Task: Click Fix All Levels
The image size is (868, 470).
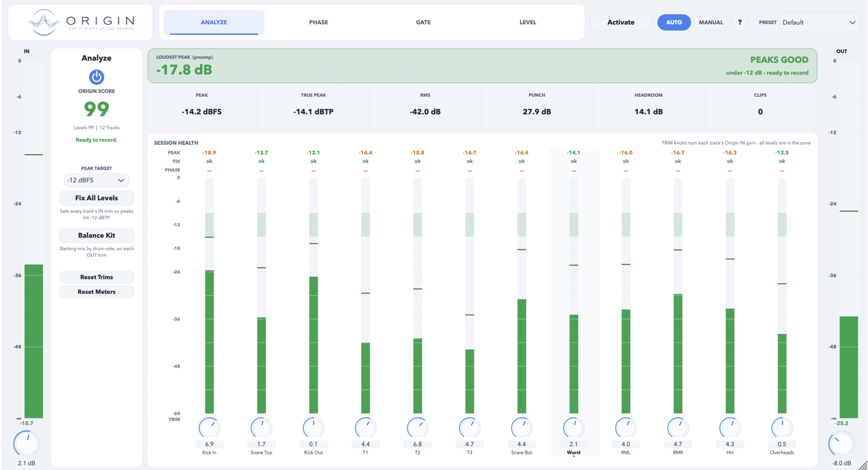Action: coord(97,198)
